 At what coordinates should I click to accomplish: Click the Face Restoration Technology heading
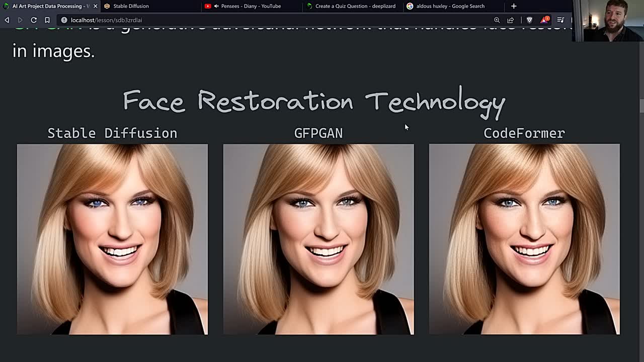click(x=314, y=102)
